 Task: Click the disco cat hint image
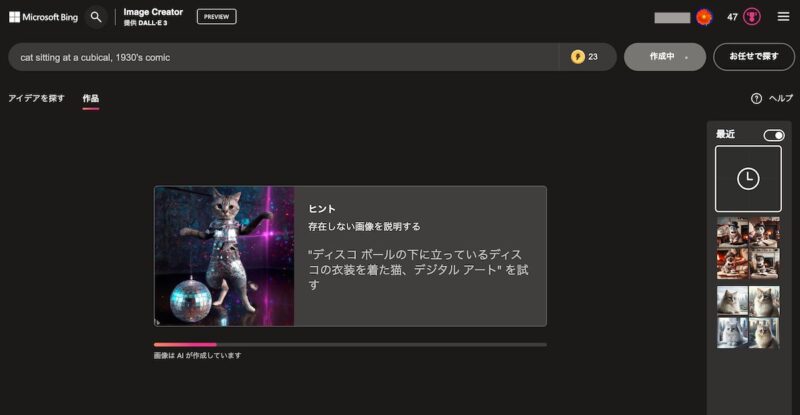[224, 256]
